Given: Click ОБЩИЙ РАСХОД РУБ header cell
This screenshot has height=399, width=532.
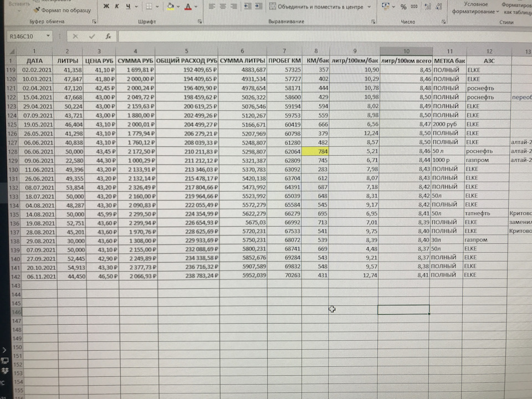Looking at the screenshot, I should pos(186,61).
